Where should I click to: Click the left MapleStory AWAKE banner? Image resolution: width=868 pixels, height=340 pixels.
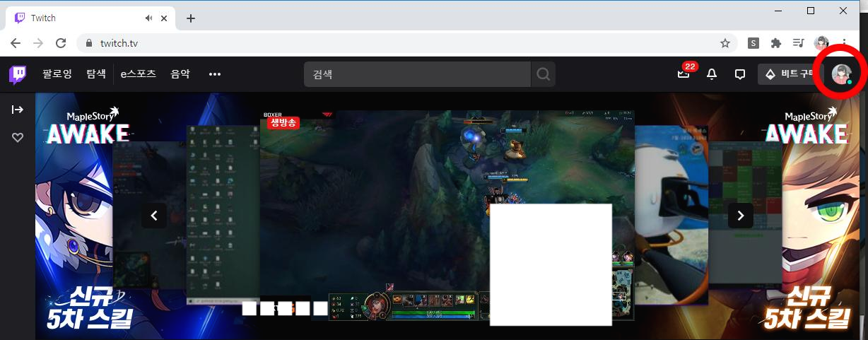click(74, 216)
